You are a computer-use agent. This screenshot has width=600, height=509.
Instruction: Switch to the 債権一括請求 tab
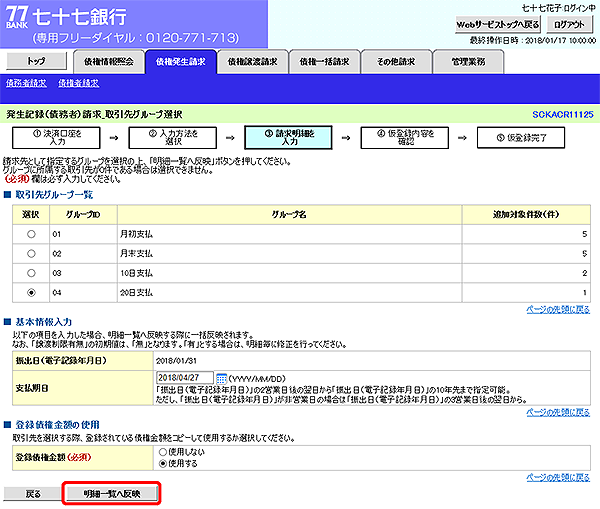click(324, 62)
